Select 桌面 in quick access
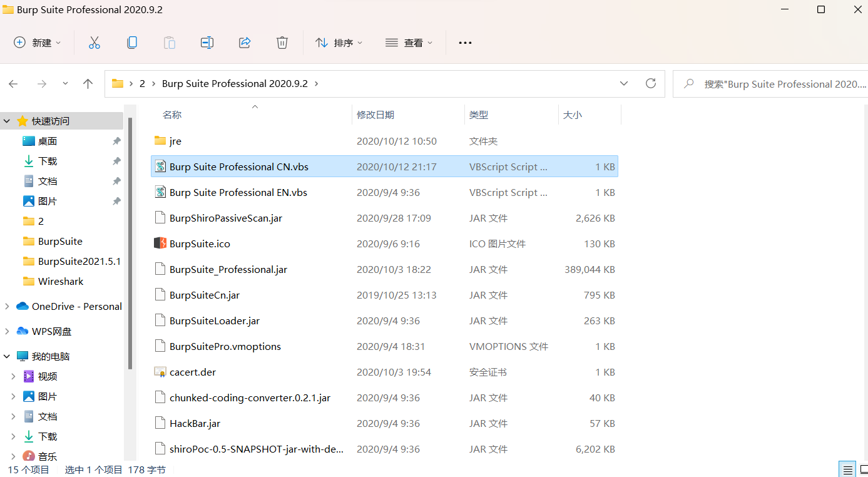Image resolution: width=868 pixels, height=477 pixels. point(48,141)
